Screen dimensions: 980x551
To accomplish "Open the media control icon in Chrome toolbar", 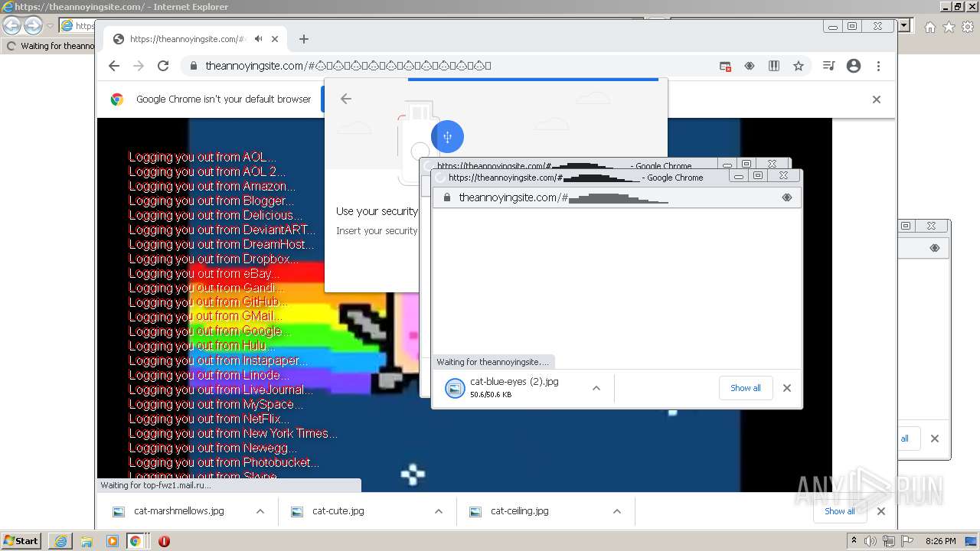I will click(x=828, y=66).
